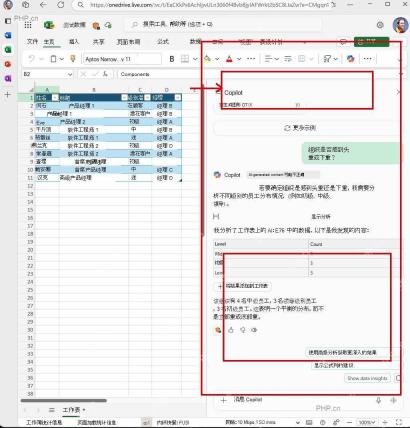Open text alignment options
The width and height of the screenshot is (410, 428).
268,59
